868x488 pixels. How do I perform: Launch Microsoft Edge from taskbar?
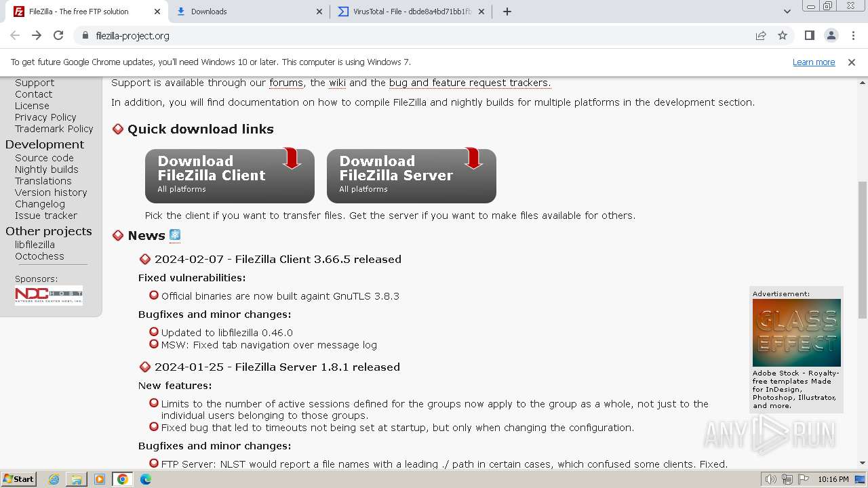146,479
